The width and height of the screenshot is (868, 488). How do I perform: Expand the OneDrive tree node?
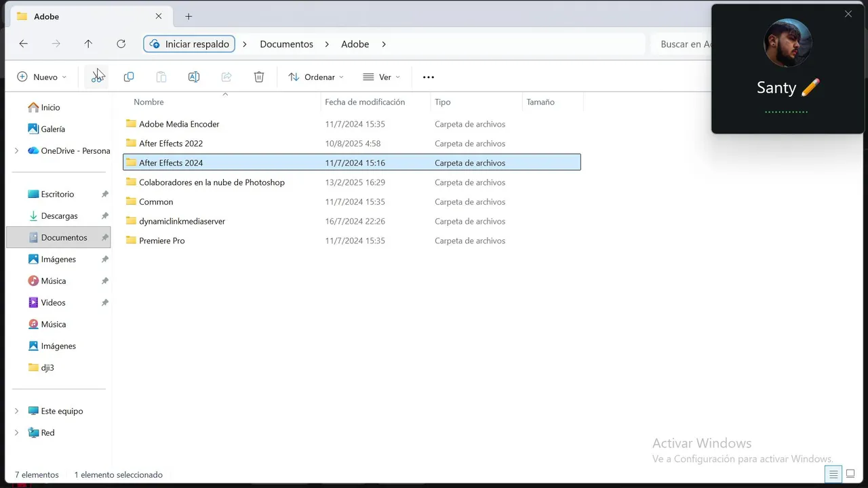(x=17, y=150)
